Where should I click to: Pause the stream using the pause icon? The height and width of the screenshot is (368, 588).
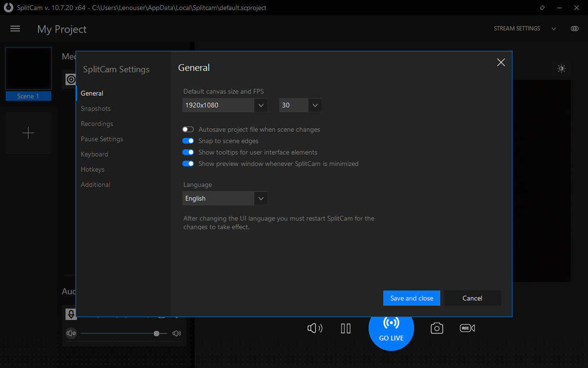coord(346,328)
